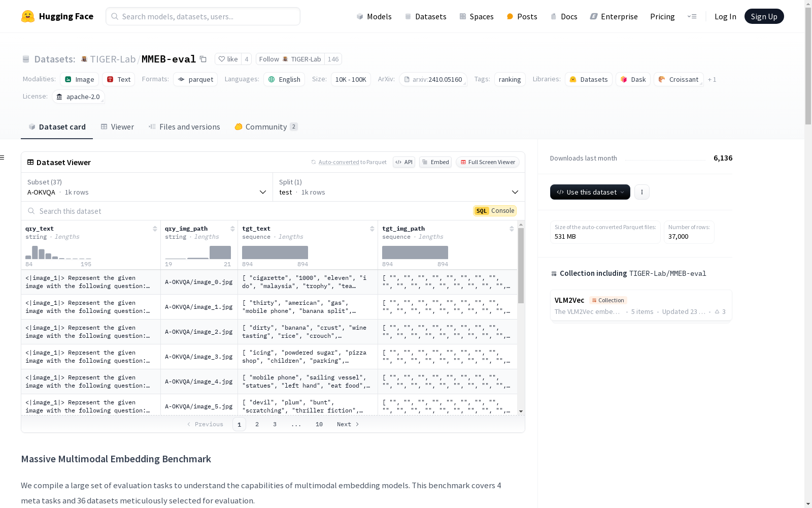Go to page 10 of table
The height and width of the screenshot is (508, 812).
(319, 424)
